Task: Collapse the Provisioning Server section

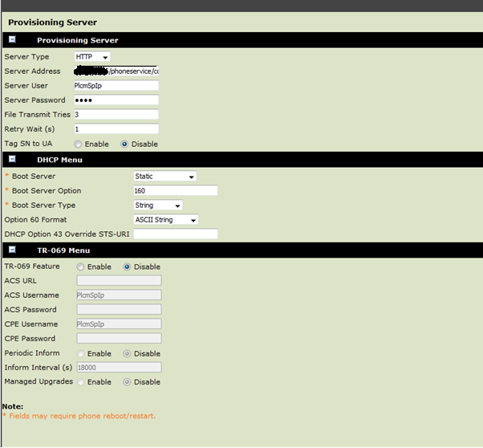Action: [x=12, y=39]
